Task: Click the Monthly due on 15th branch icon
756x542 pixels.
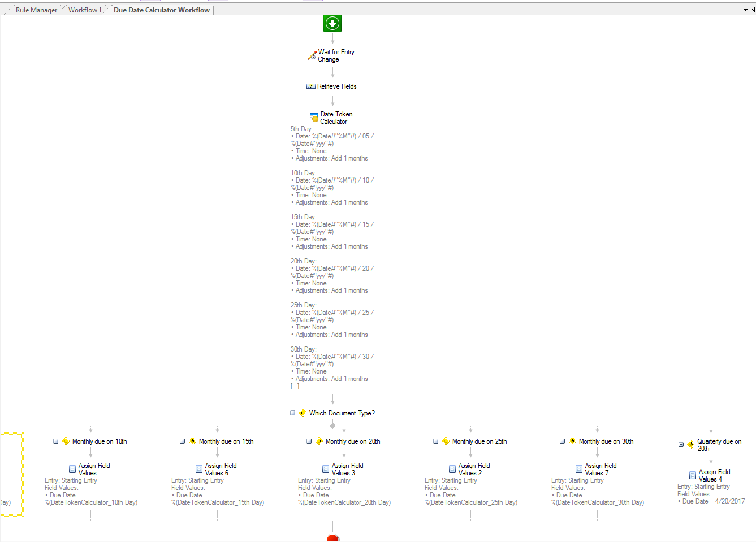Action: (x=192, y=441)
